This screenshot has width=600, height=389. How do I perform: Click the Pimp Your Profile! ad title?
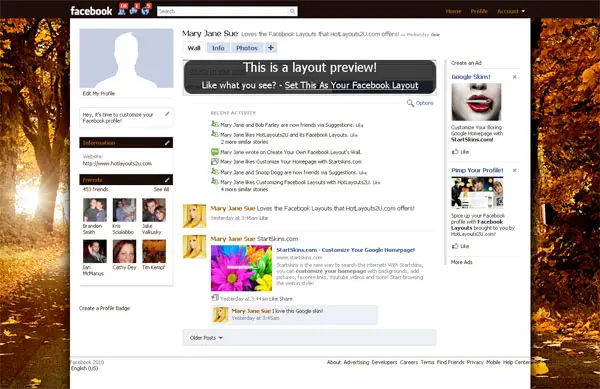477,170
